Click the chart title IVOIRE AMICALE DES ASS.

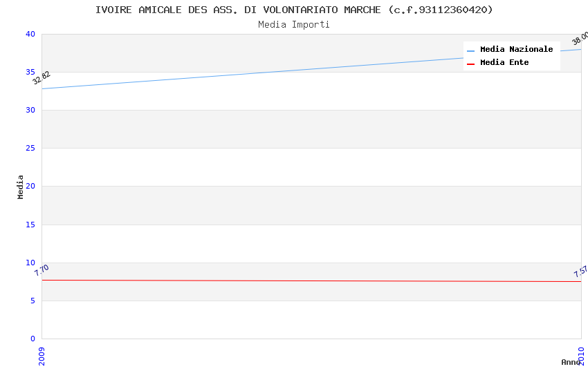point(294,10)
